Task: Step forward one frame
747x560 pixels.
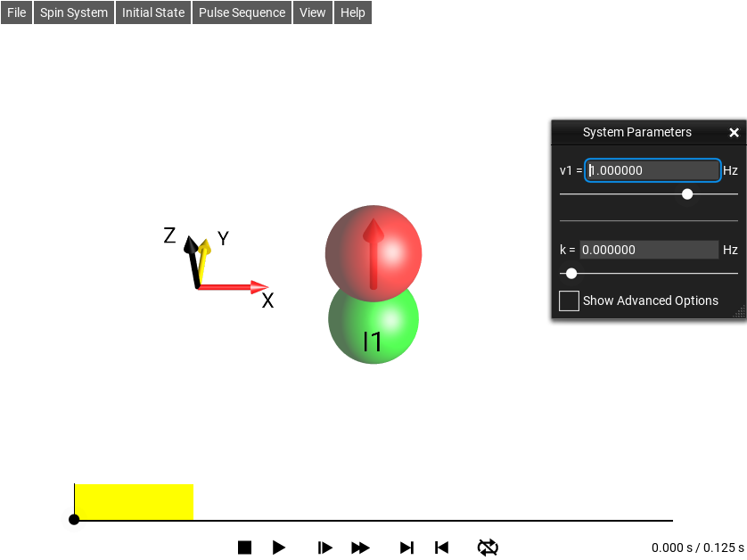Action: click(325, 548)
